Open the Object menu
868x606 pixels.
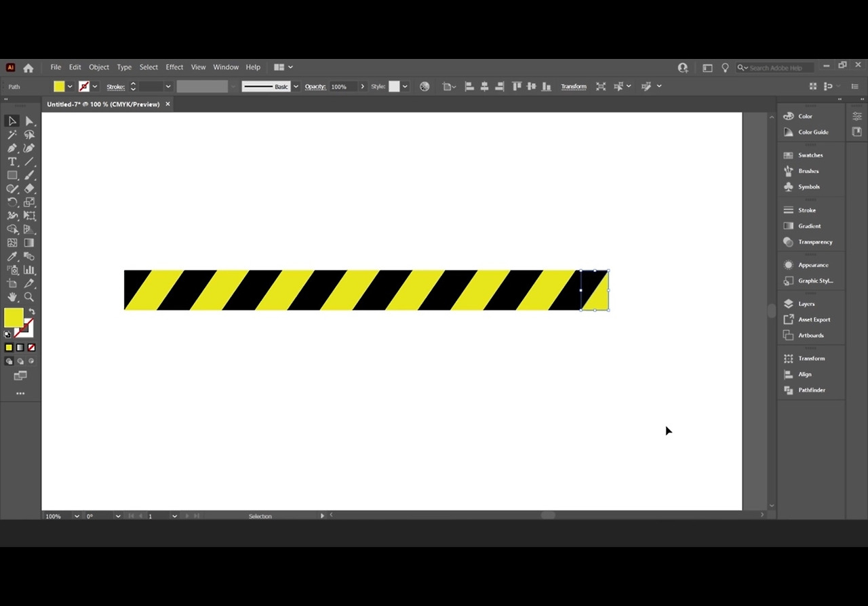(x=99, y=68)
